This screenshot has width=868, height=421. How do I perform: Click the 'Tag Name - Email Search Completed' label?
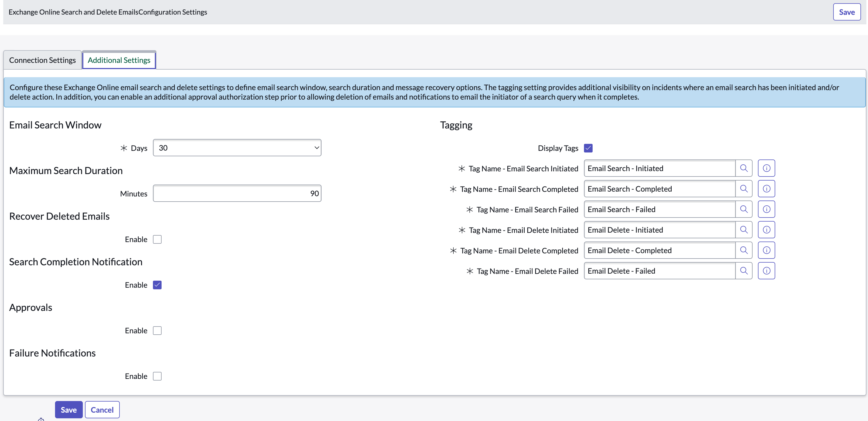click(519, 189)
